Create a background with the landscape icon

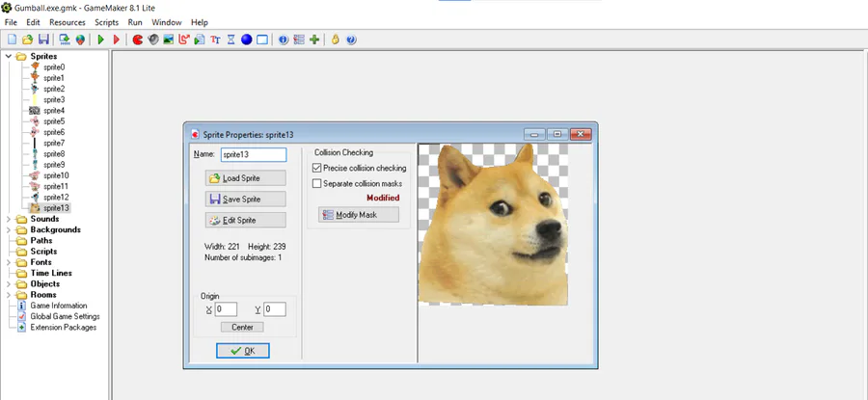[x=169, y=40]
